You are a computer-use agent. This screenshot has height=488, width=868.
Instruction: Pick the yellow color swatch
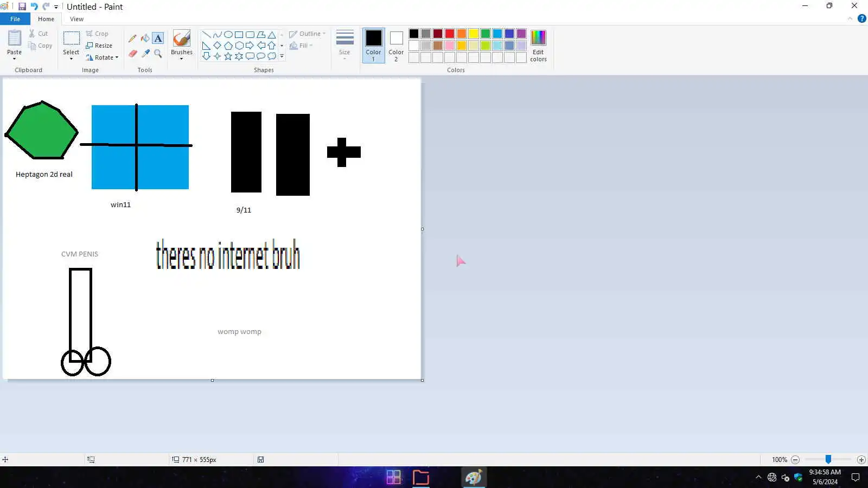pyautogui.click(x=474, y=34)
